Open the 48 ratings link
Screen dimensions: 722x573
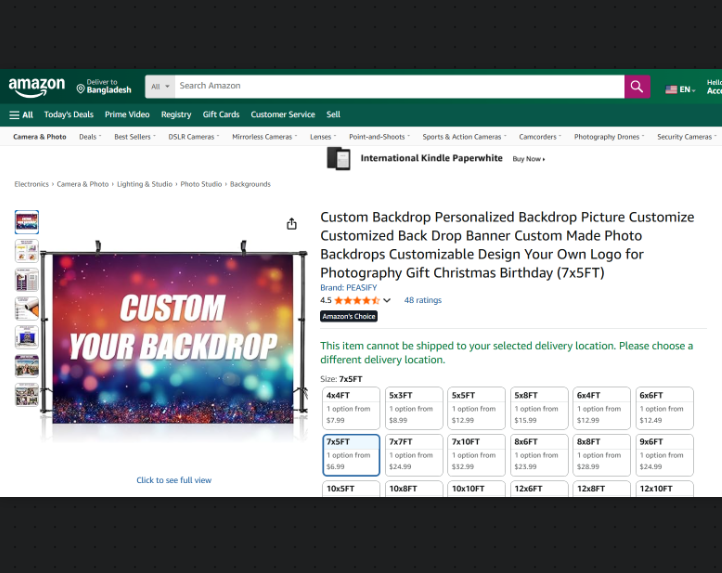(422, 300)
